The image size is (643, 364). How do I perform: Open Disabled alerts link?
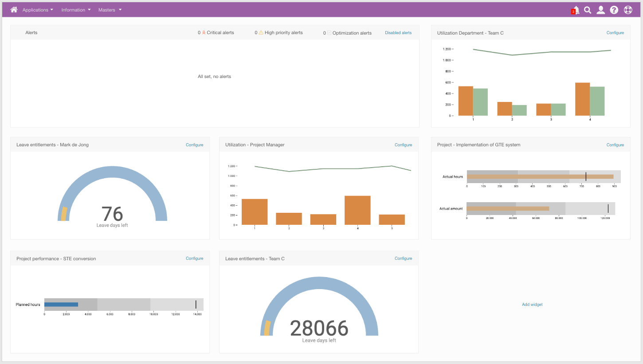(398, 33)
